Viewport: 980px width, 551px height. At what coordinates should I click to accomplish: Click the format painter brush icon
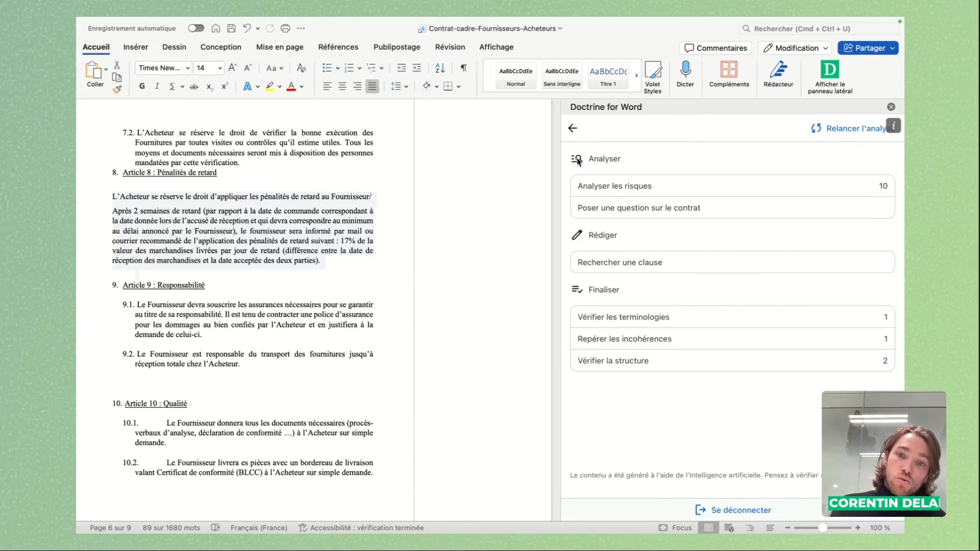pos(117,89)
